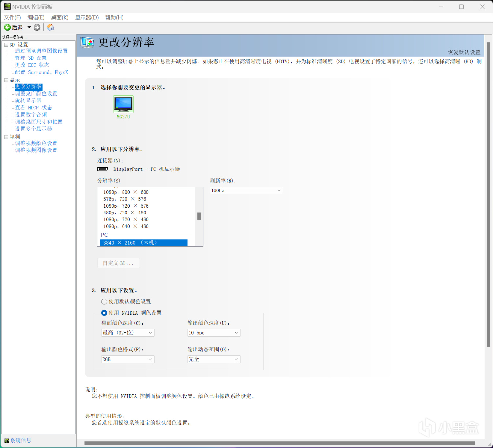Select resolution 1080p, 800 × 600
The image size is (493, 448).
pos(126,192)
